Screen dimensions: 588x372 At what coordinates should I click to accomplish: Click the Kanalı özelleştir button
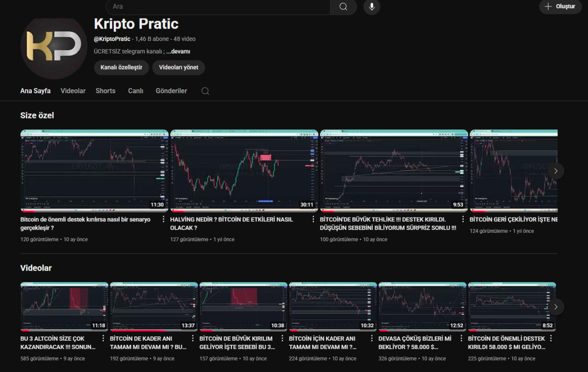pos(121,67)
